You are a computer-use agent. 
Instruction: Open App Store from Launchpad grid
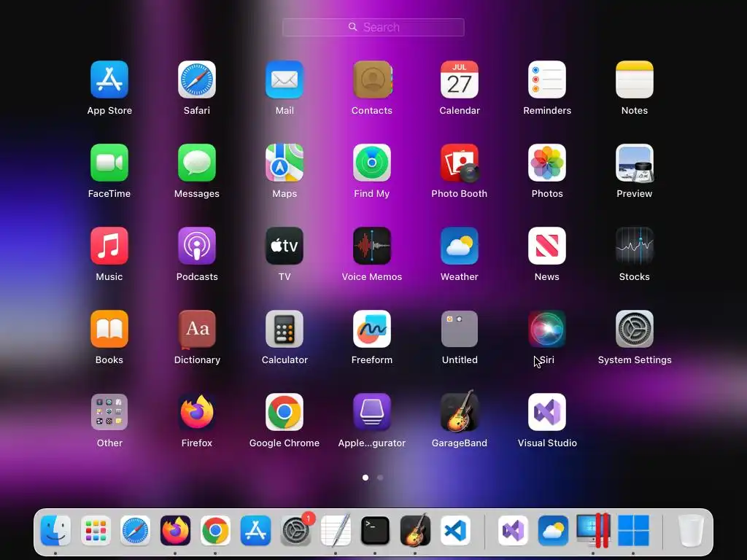click(109, 79)
